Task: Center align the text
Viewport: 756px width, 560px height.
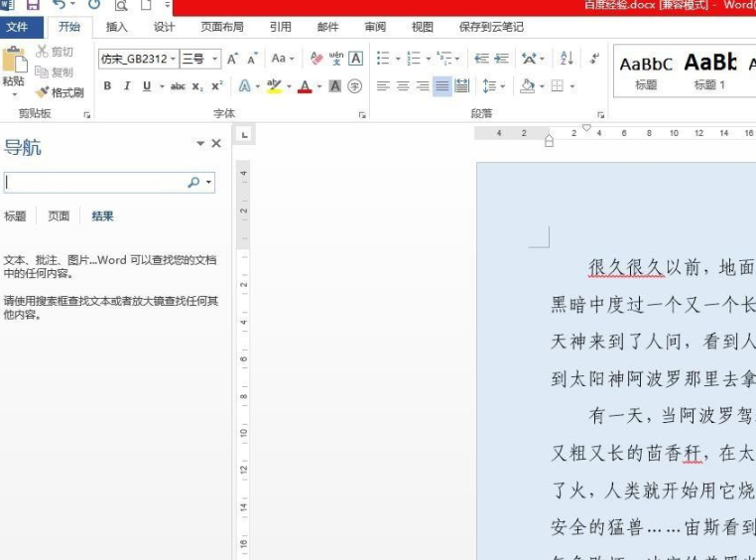Action: 403,86
